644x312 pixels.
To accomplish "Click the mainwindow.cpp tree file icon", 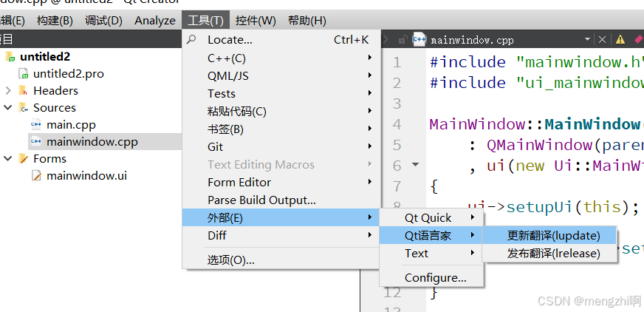I will (36, 142).
